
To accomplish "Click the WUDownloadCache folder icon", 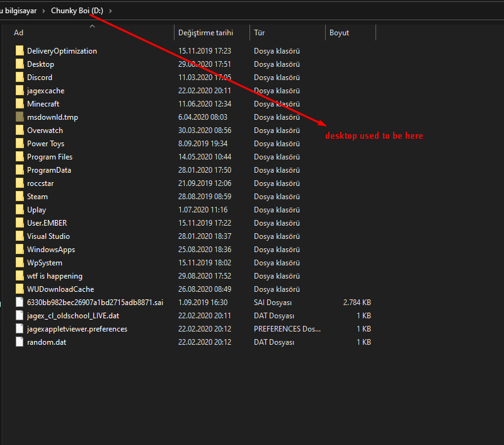I will click(20, 289).
